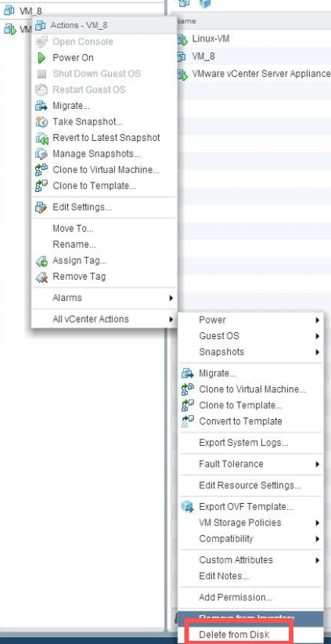
Task: Click the Migrate icon in vCenter submenu
Action: [x=188, y=374]
